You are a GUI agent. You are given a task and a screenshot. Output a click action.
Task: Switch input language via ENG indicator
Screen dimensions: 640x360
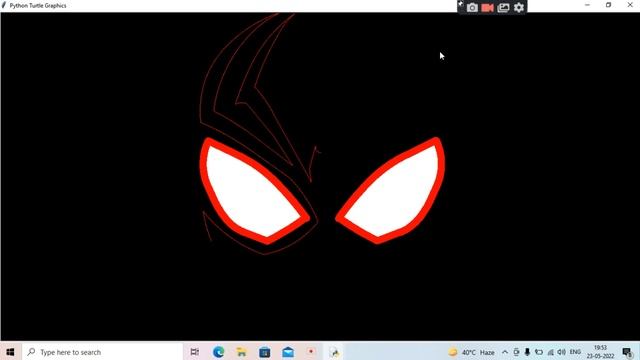point(575,352)
